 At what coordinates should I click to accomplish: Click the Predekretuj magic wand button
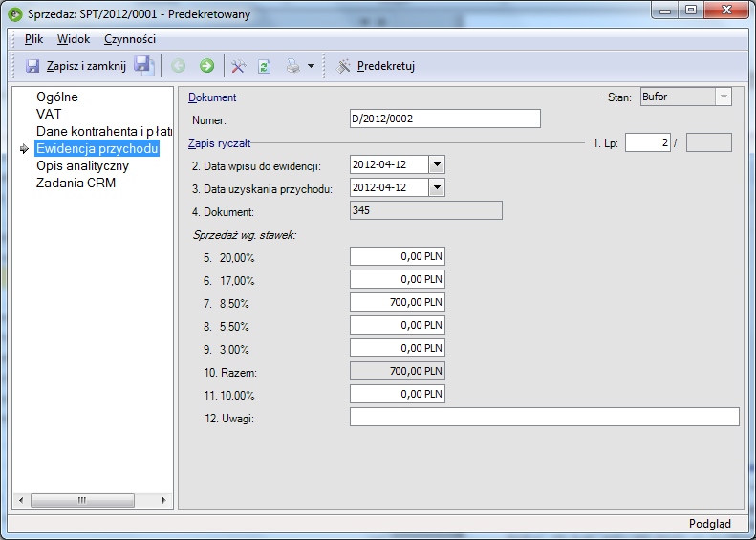tap(375, 66)
